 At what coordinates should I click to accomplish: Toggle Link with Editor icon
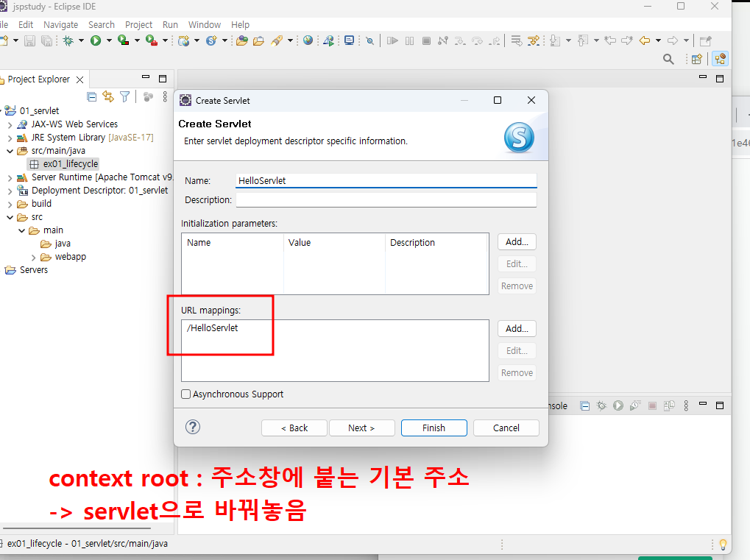point(108,97)
